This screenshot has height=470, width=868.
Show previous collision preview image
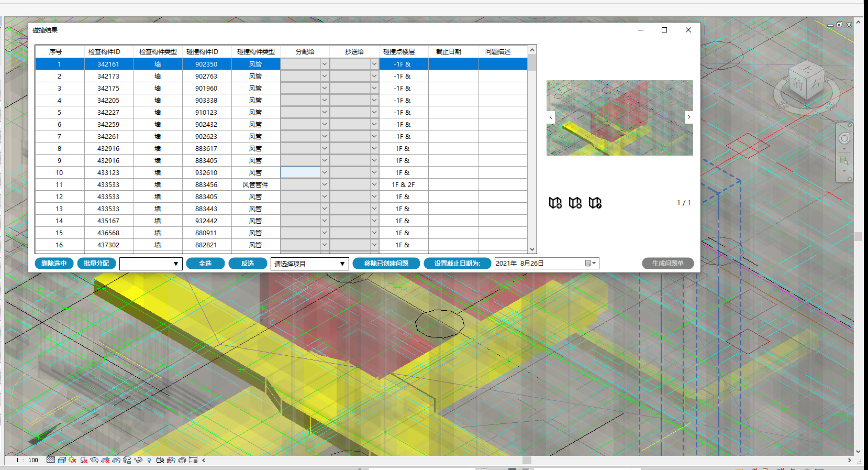point(551,117)
